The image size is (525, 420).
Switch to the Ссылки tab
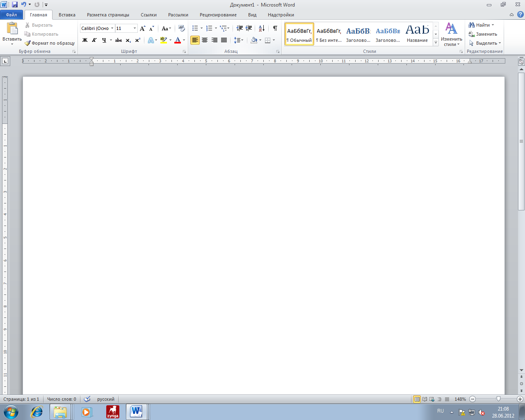coord(148,15)
